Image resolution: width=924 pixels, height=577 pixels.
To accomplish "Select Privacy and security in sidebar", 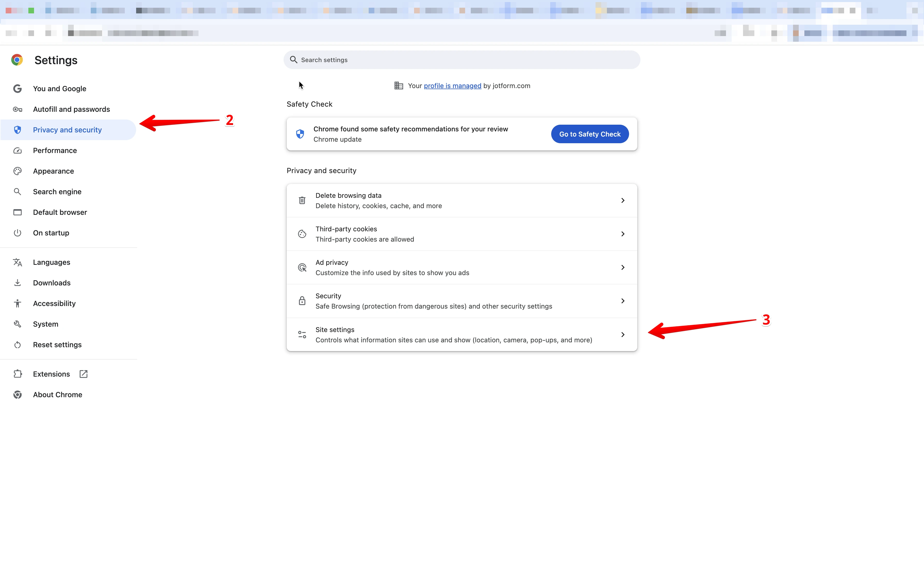I will click(67, 130).
